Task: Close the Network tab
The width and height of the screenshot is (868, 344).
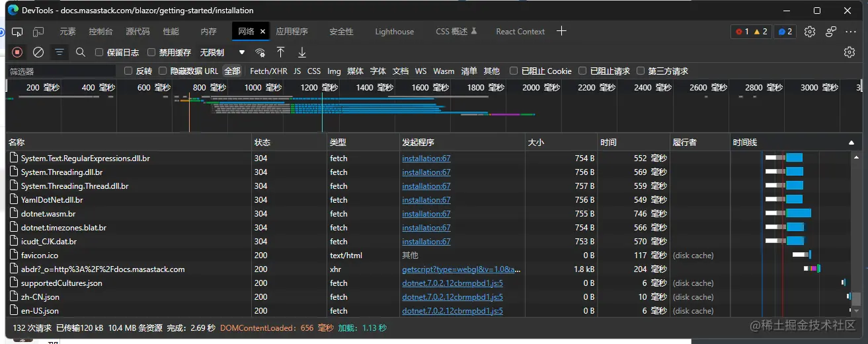Action: (263, 32)
